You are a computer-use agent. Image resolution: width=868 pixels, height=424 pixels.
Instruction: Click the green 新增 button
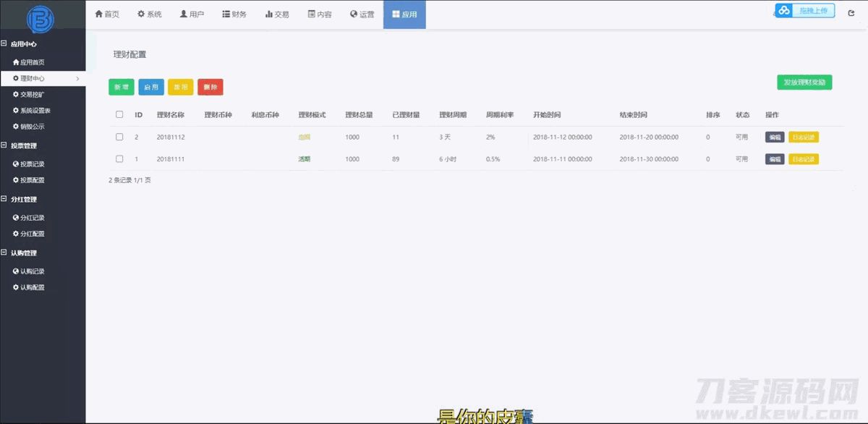(121, 87)
